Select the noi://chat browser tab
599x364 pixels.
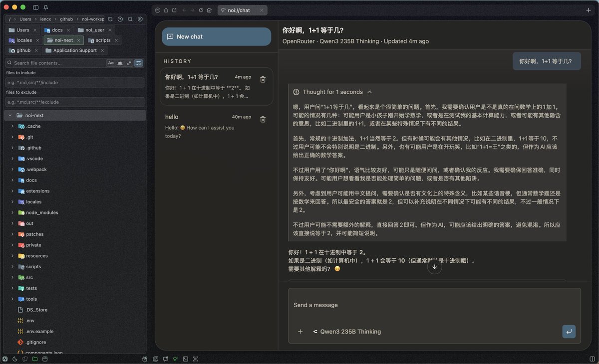pyautogui.click(x=243, y=10)
